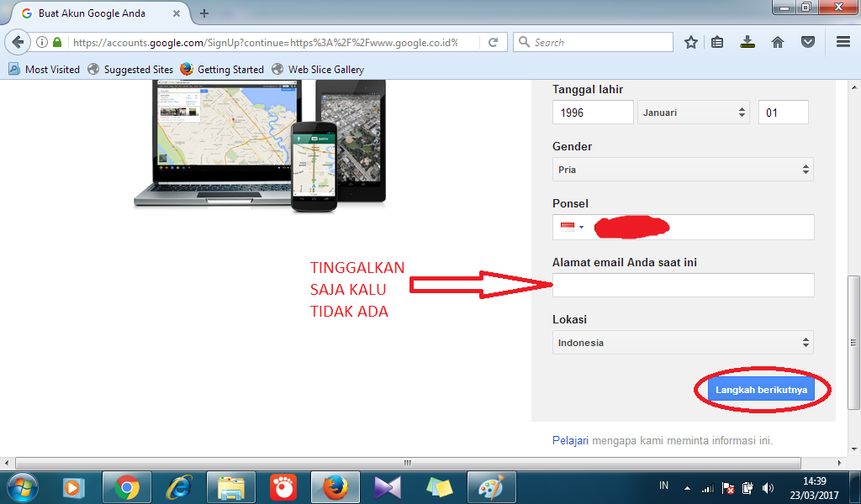Navigate back with the back arrow
The image size is (861, 504).
(18, 42)
